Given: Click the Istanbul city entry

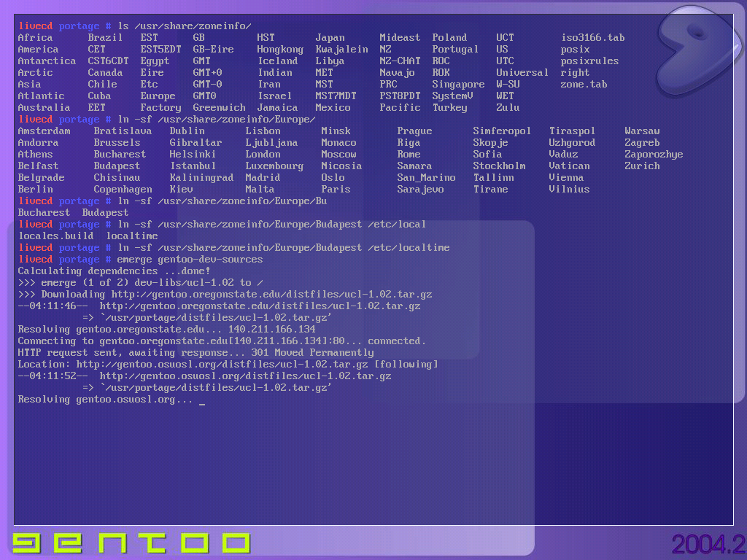Looking at the screenshot, I should click(x=193, y=166).
